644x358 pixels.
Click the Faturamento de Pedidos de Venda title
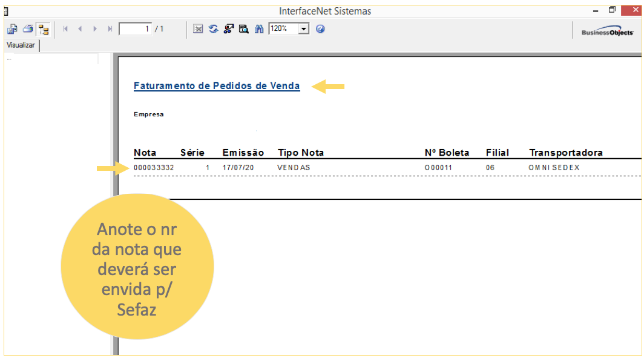[217, 86]
